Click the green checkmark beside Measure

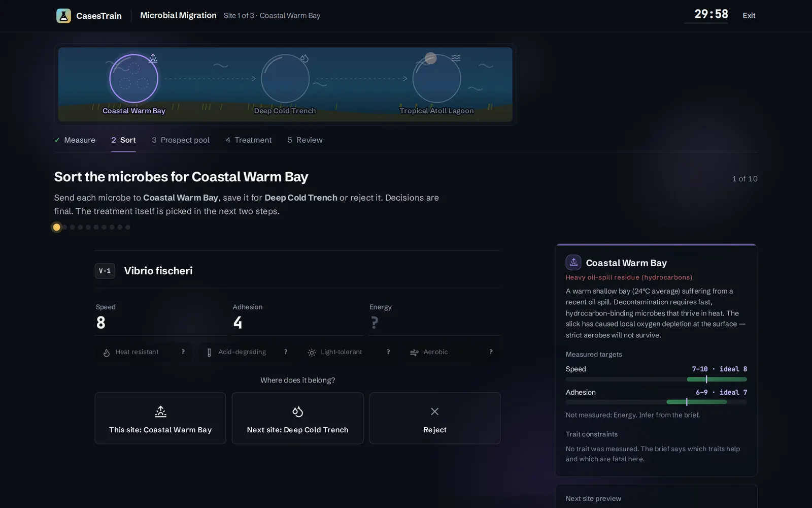57,140
